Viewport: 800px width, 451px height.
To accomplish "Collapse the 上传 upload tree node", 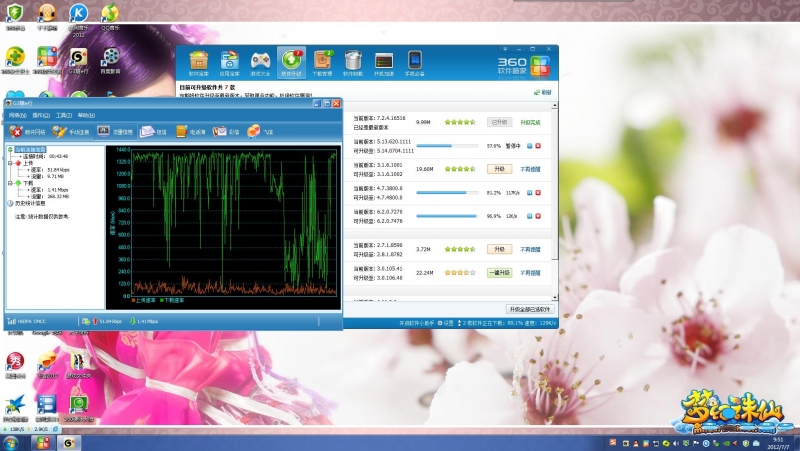I will (10, 163).
